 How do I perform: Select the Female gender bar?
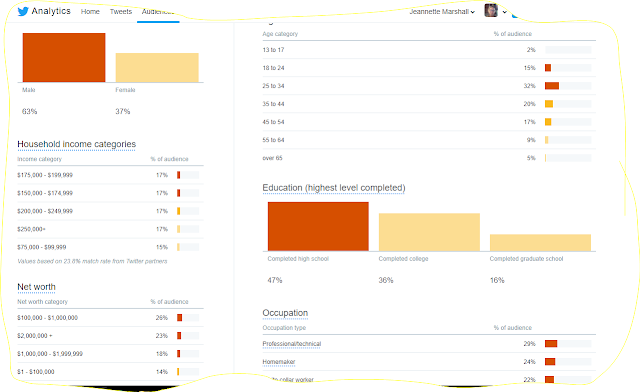[157, 67]
